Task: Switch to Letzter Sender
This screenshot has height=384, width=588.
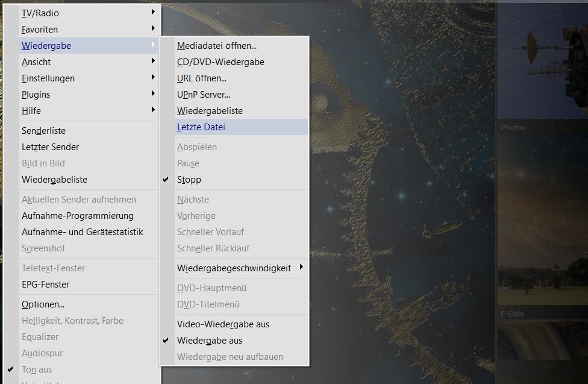Action: (50, 146)
